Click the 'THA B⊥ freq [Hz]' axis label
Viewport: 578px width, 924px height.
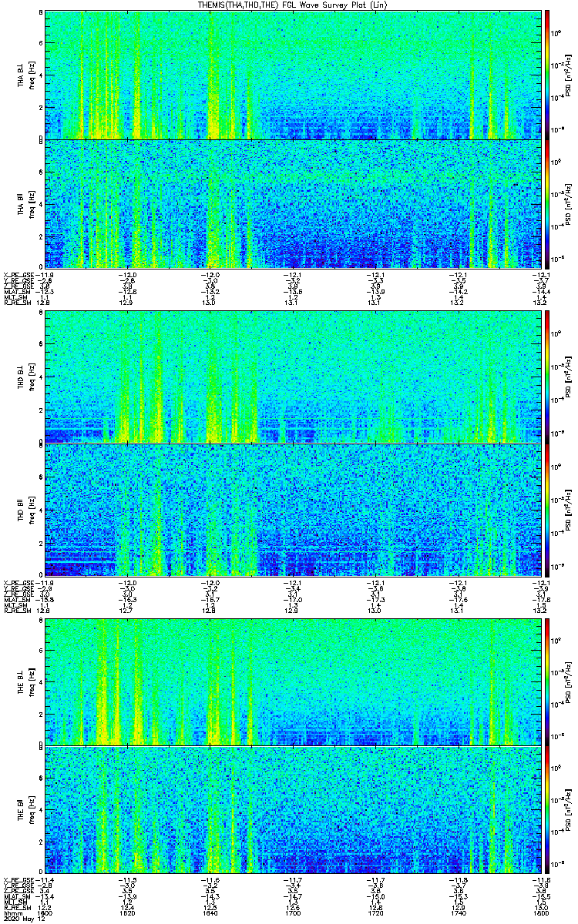[25, 75]
